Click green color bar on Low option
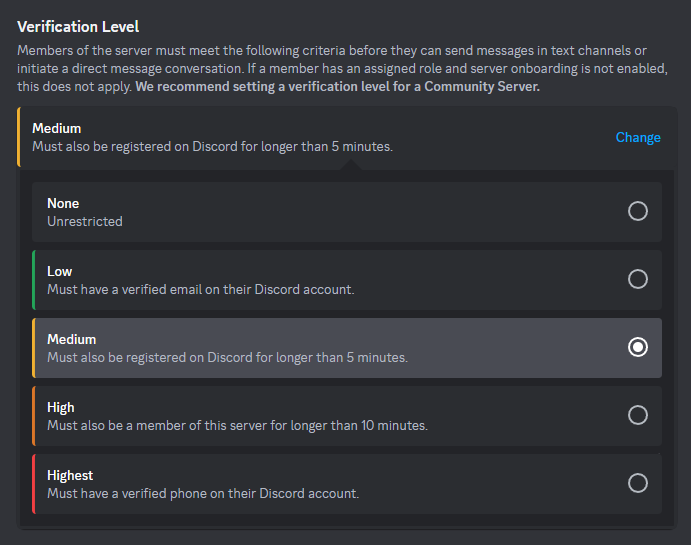 [33, 280]
